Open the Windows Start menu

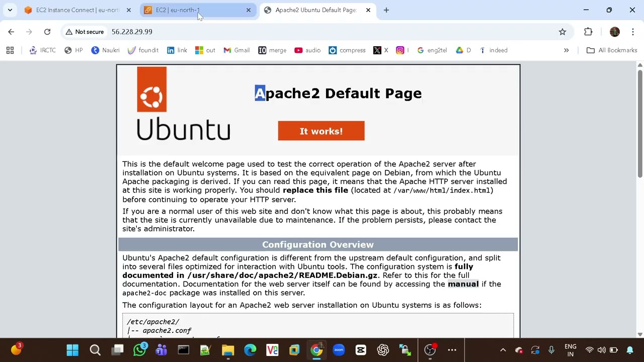pyautogui.click(x=72, y=350)
